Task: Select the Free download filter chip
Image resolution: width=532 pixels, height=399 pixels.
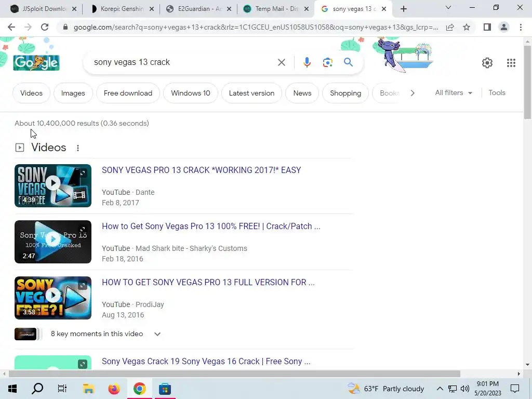Action: [x=128, y=93]
